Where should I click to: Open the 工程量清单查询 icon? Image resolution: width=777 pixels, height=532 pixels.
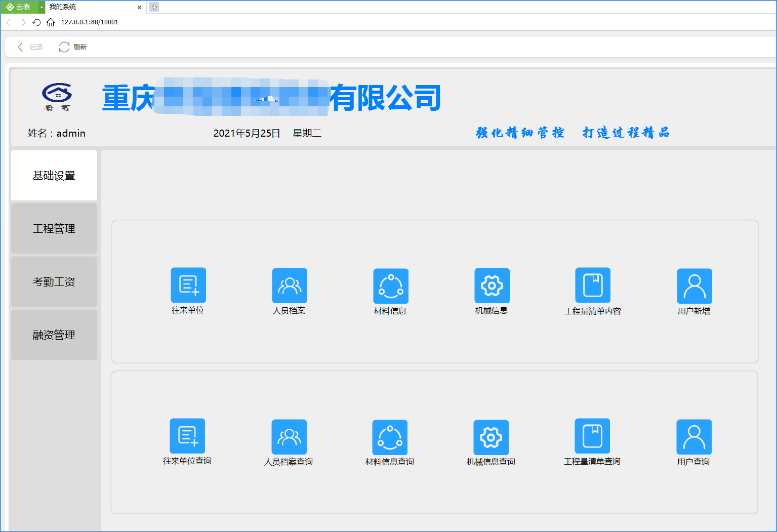(592, 436)
